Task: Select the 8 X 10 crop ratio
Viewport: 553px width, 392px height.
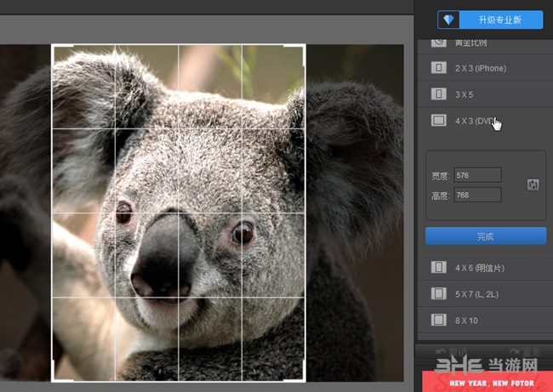Action: point(485,320)
